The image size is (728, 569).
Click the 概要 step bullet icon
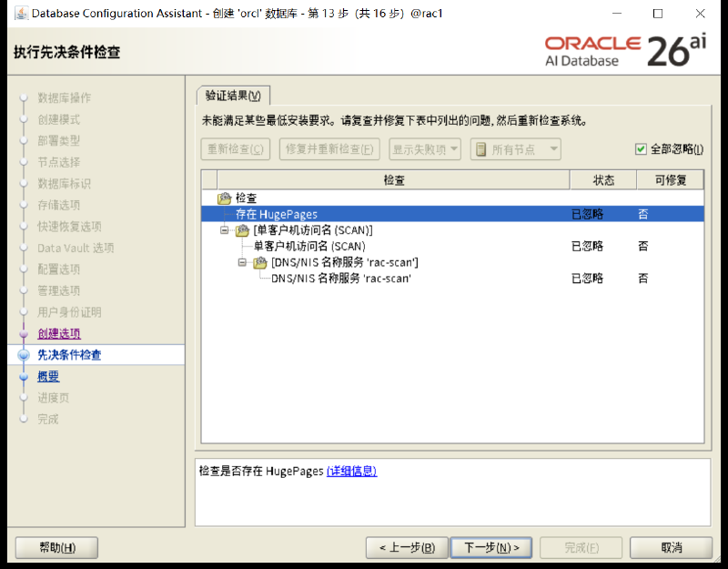coord(24,377)
